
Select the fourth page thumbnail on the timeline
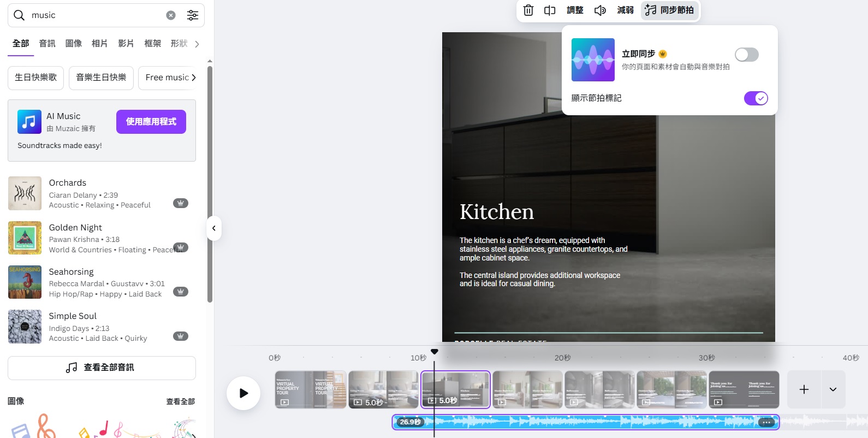527,389
